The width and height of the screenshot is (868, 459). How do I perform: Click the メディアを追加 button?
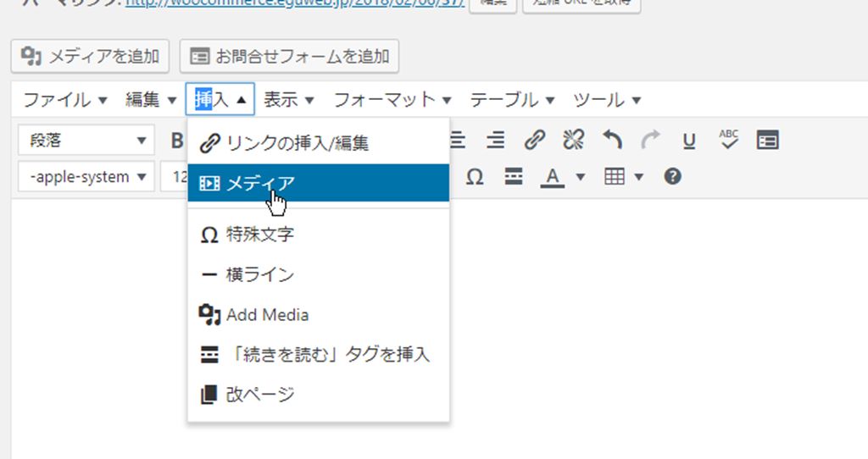(x=91, y=57)
